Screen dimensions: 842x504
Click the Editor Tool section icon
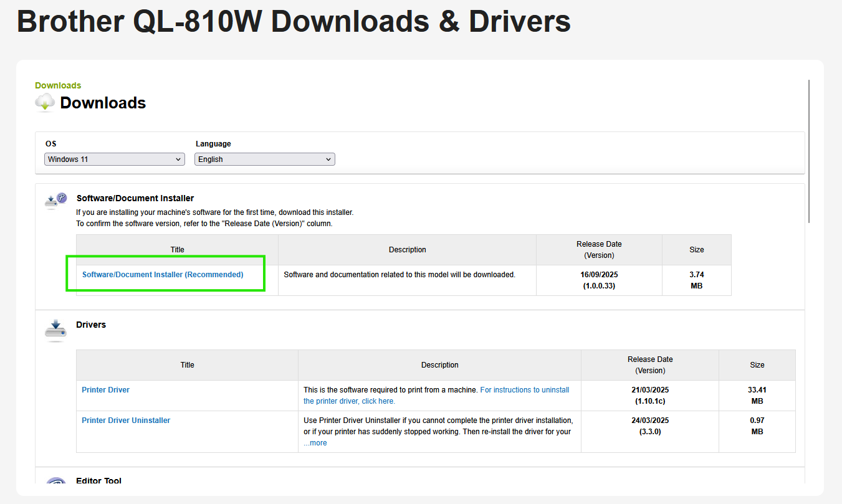tap(55, 485)
